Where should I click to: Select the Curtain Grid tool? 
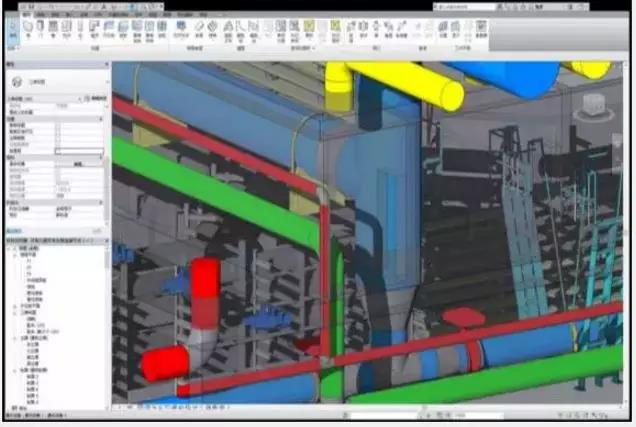tap(149, 31)
